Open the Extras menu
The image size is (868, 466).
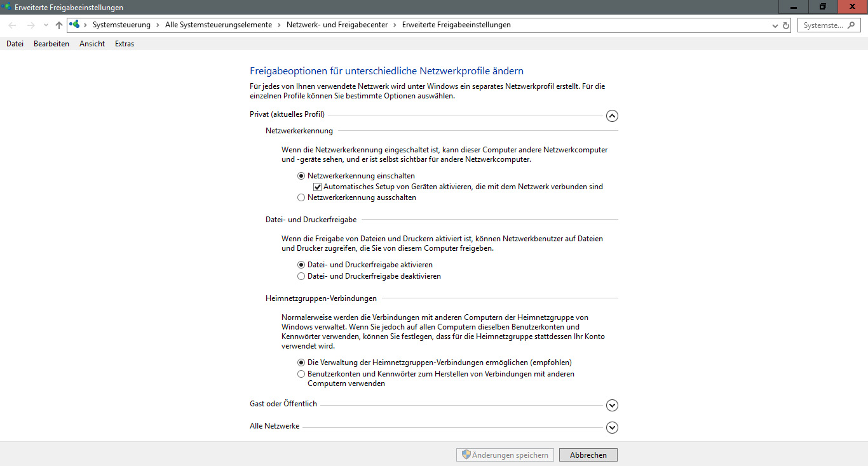(125, 44)
